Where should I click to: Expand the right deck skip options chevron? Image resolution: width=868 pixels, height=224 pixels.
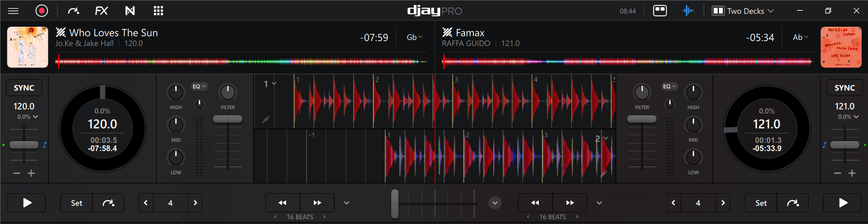coord(599,203)
